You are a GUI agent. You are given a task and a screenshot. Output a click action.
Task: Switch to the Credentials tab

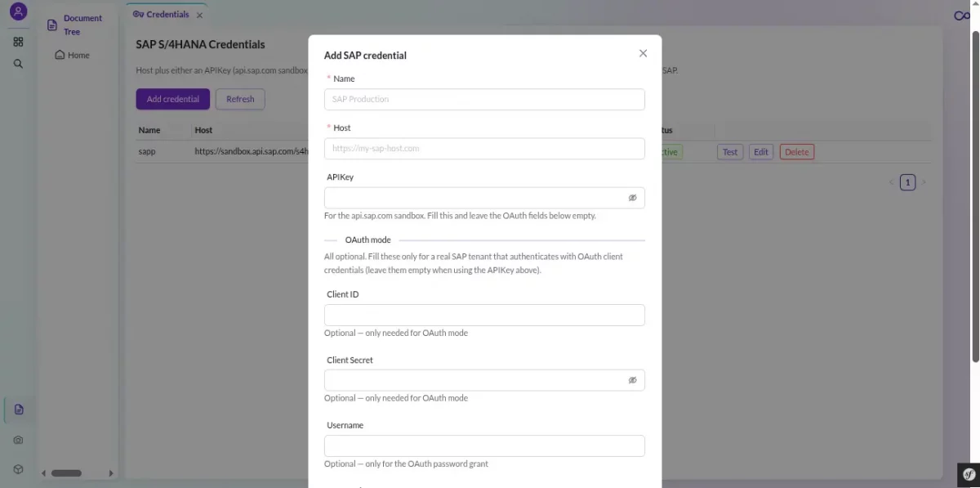click(x=161, y=14)
